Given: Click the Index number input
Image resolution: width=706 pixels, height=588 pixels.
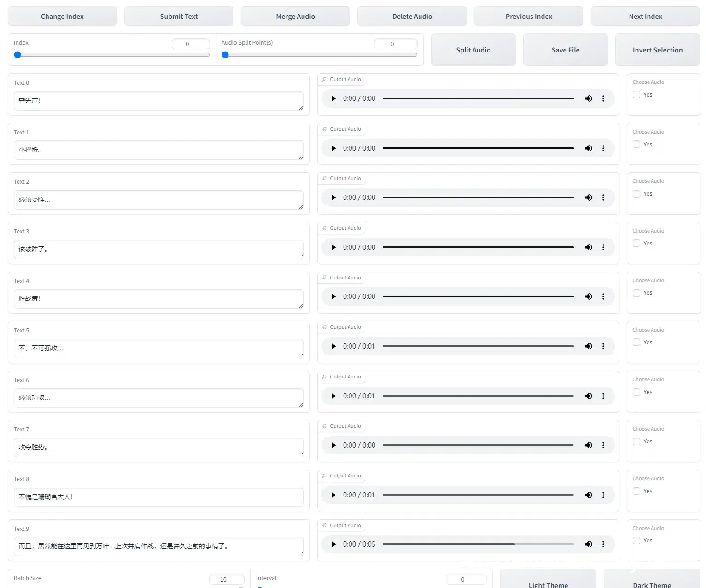Looking at the screenshot, I should coord(191,44).
